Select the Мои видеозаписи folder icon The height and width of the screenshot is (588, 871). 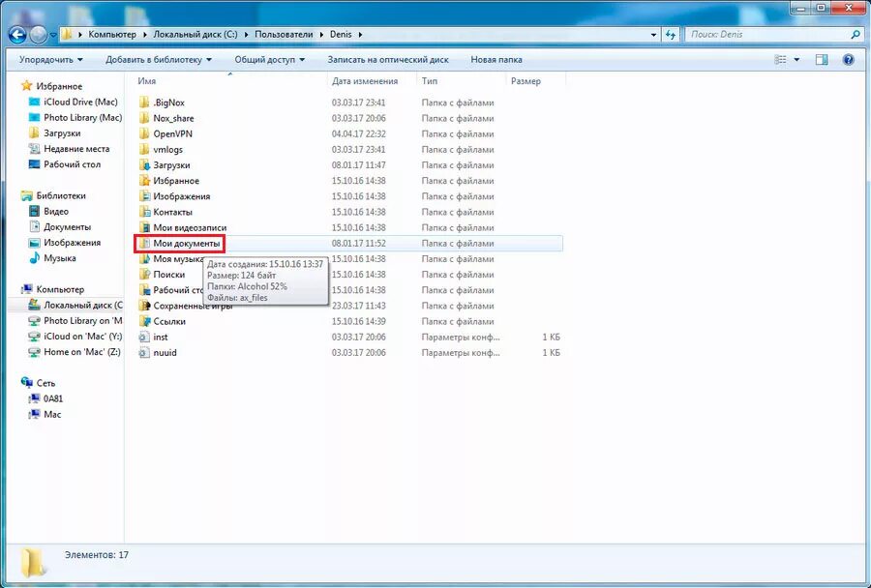point(144,227)
